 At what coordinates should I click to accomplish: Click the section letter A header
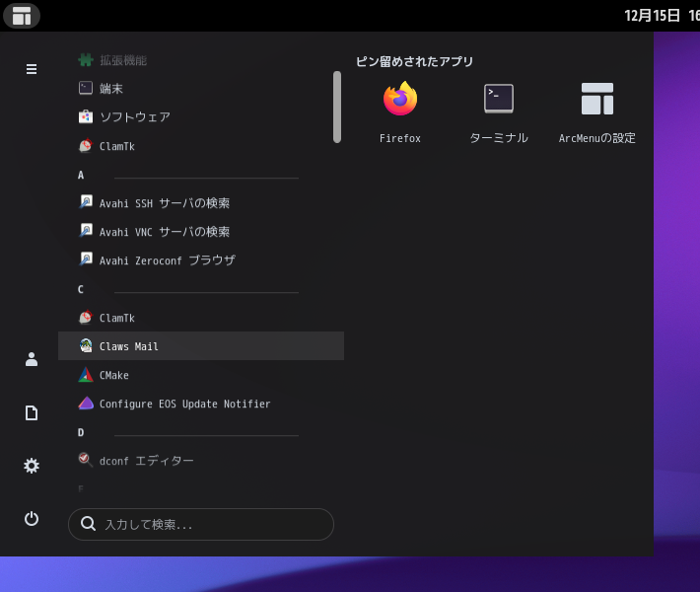click(81, 176)
